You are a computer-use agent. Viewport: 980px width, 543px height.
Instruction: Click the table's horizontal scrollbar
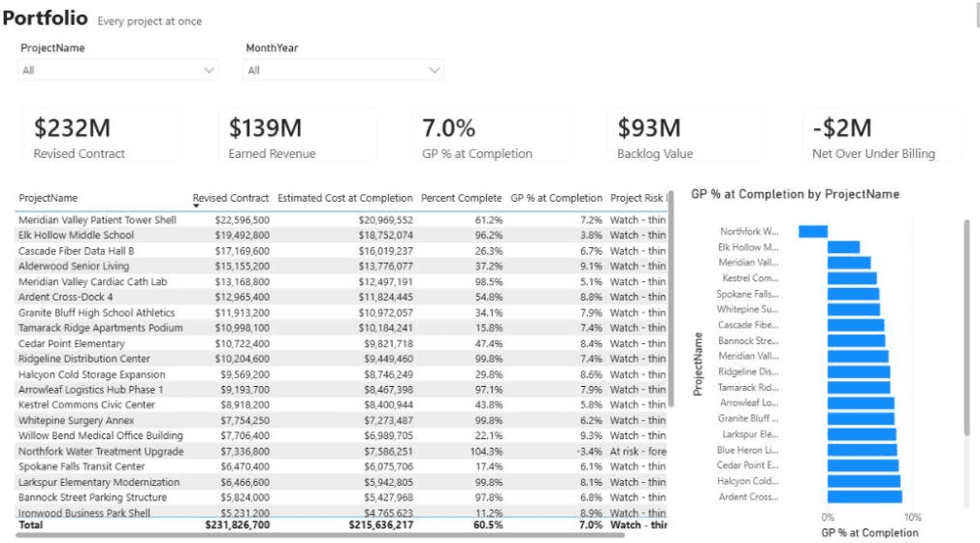point(319,535)
